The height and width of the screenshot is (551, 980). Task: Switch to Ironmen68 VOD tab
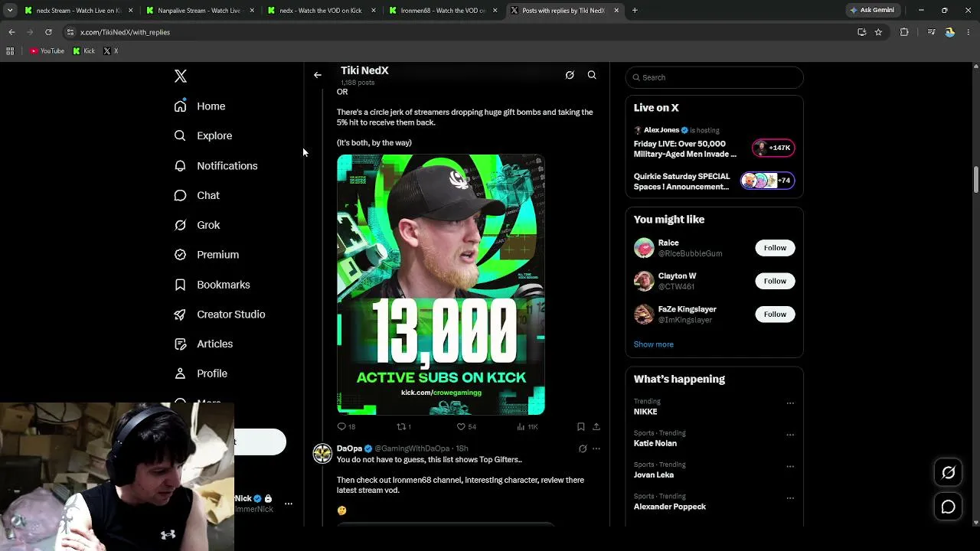(443, 11)
